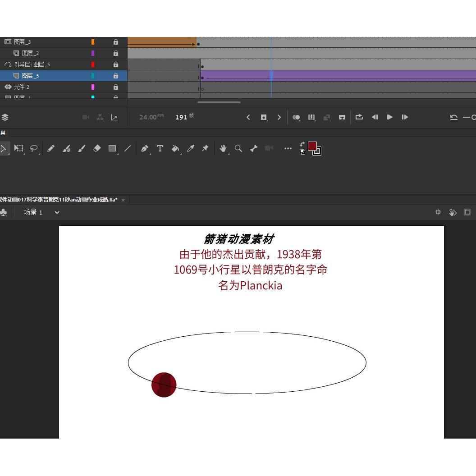Toggle edit multiple frames
The image size is (476, 476).
point(311,117)
